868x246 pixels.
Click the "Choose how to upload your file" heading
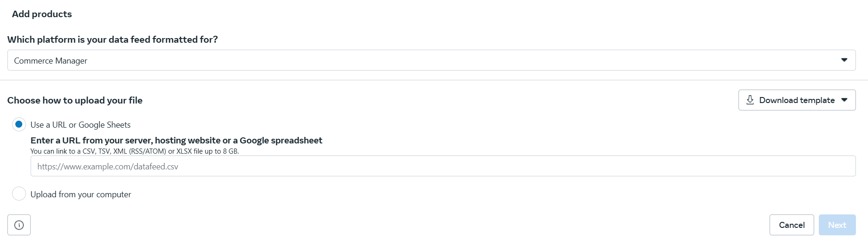(x=75, y=100)
